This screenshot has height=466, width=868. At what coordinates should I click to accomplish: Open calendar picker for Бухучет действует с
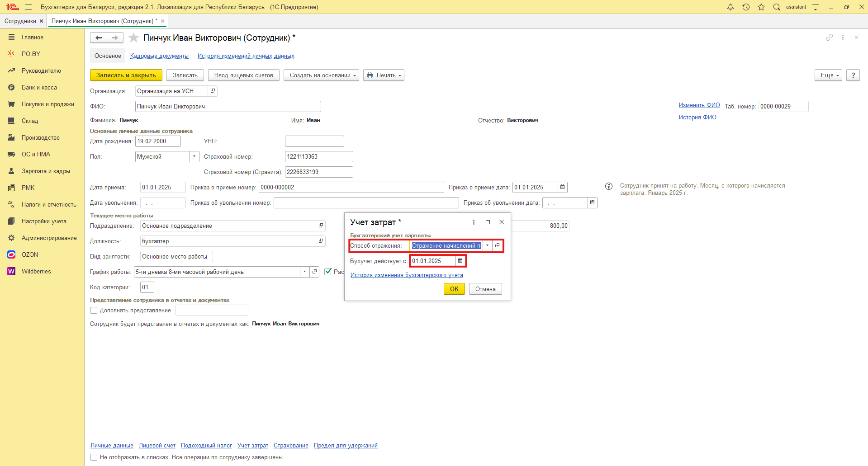pyautogui.click(x=460, y=261)
